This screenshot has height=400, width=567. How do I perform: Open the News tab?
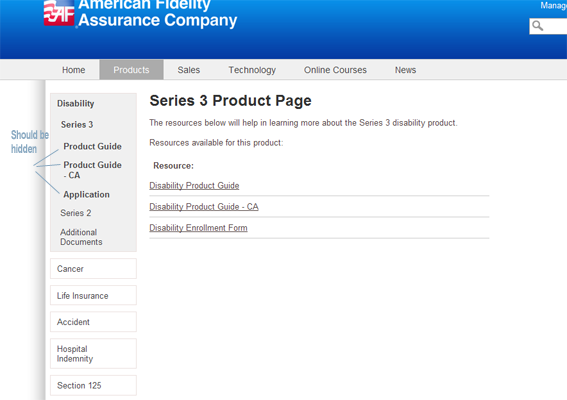405,70
